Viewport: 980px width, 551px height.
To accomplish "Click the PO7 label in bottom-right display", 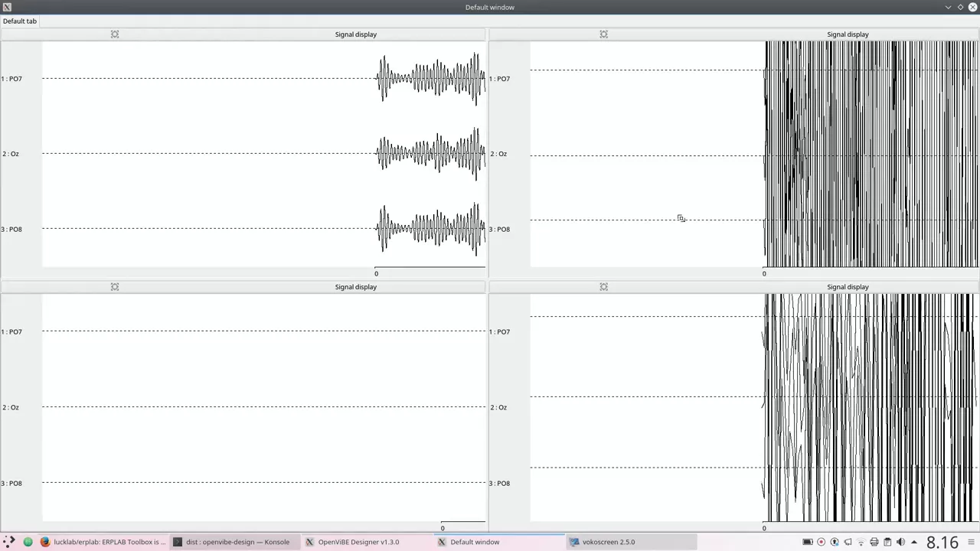I will click(500, 332).
